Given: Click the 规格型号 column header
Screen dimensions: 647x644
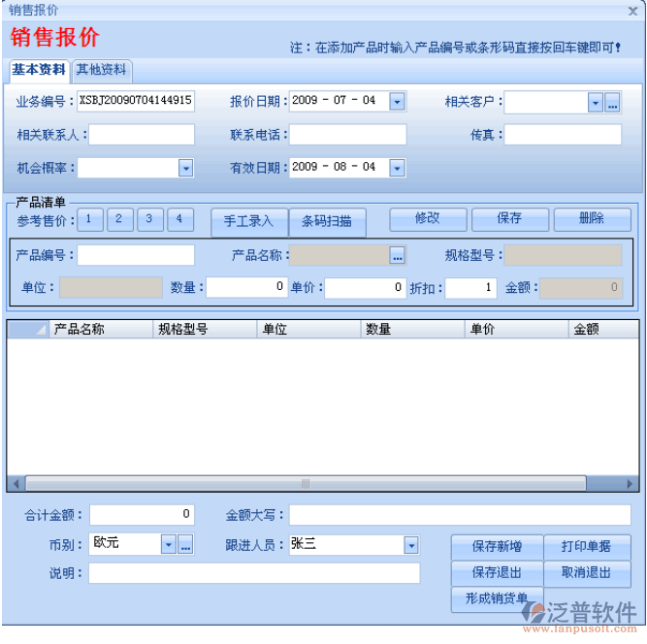Looking at the screenshot, I should (205, 329).
